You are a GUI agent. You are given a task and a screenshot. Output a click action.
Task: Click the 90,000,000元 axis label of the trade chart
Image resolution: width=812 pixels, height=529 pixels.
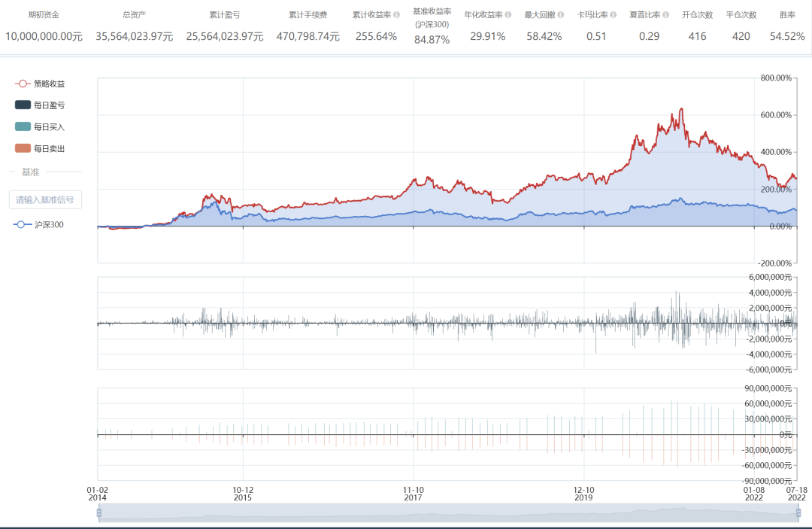(x=768, y=388)
